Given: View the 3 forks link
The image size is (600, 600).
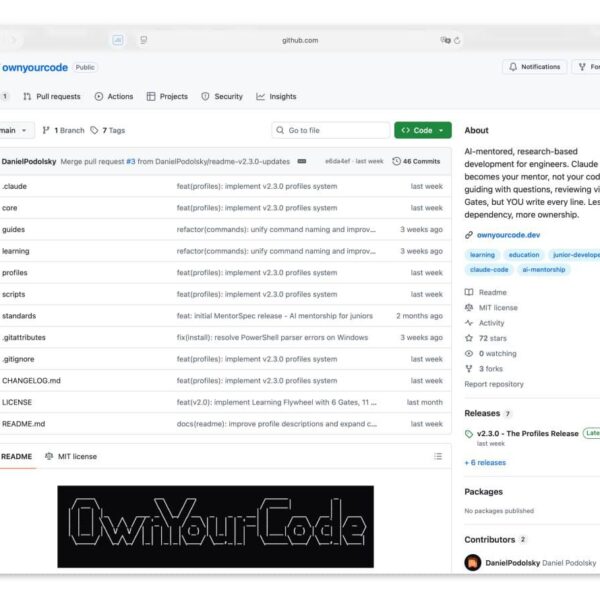Looking at the screenshot, I should pyautogui.click(x=491, y=369).
